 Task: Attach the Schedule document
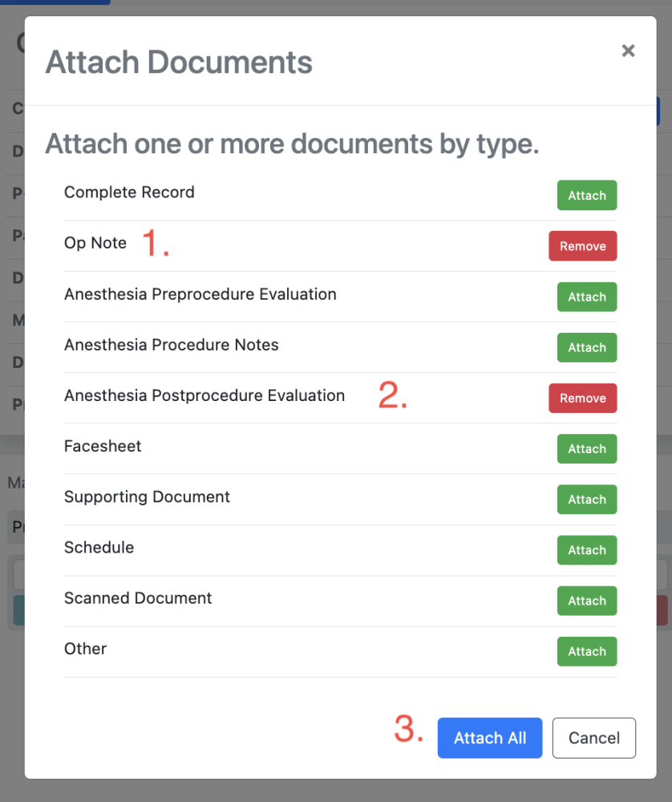click(586, 550)
